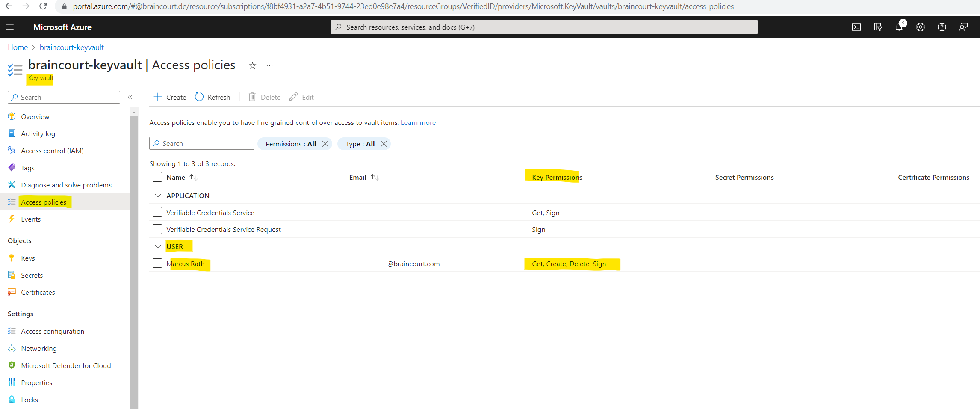
Task: Open the Cloud Shell terminal icon
Action: coord(856,27)
